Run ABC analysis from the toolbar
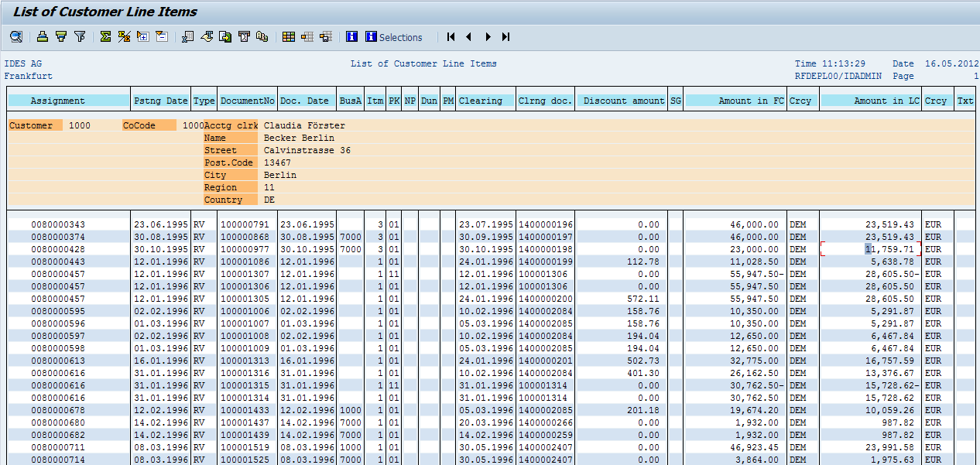This screenshot has width=980, height=465. pyautogui.click(x=261, y=36)
